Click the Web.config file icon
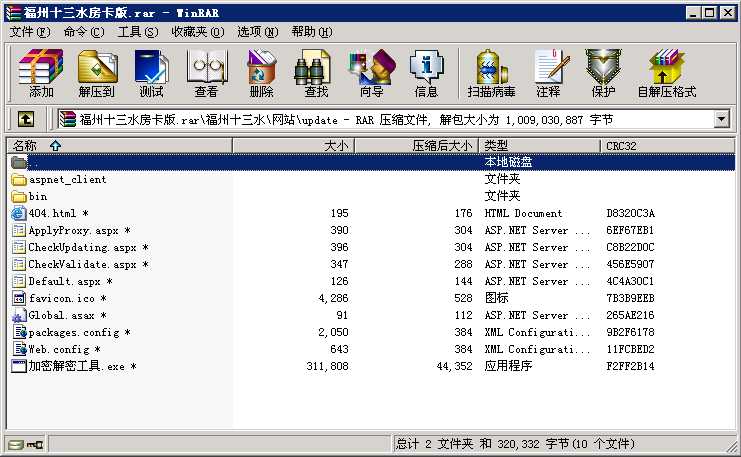The width and height of the screenshot is (741, 457). [x=19, y=350]
